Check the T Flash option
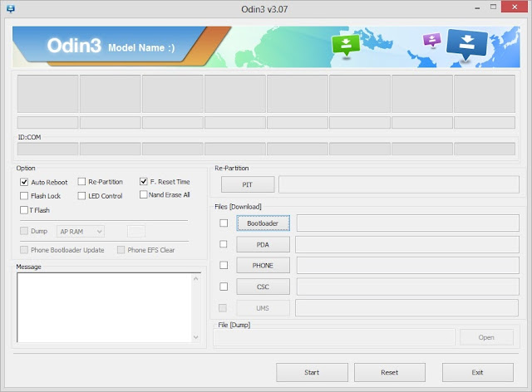Screen dimensions: 532x392 (24, 210)
